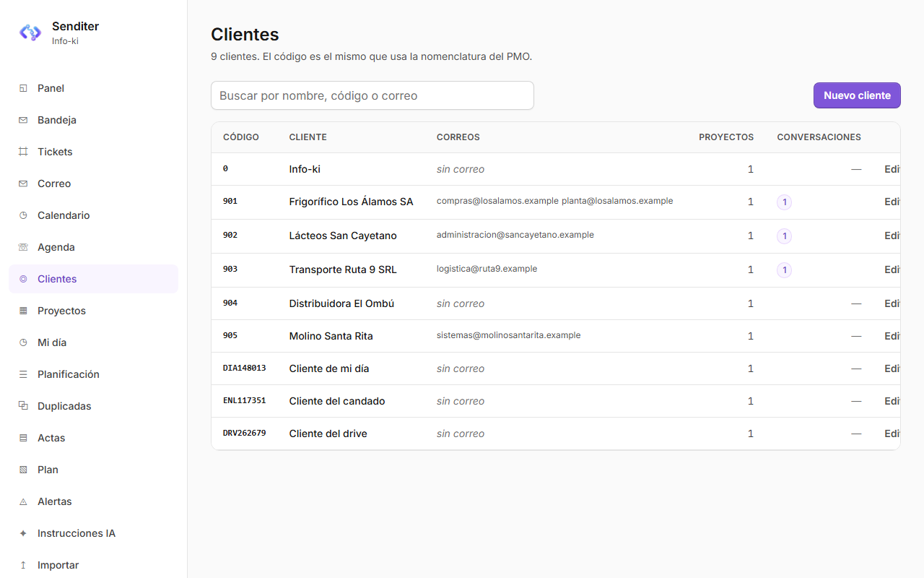Viewport: 924px width, 578px height.
Task: Click the CONVERSACIONES column header
Action: pyautogui.click(x=819, y=137)
